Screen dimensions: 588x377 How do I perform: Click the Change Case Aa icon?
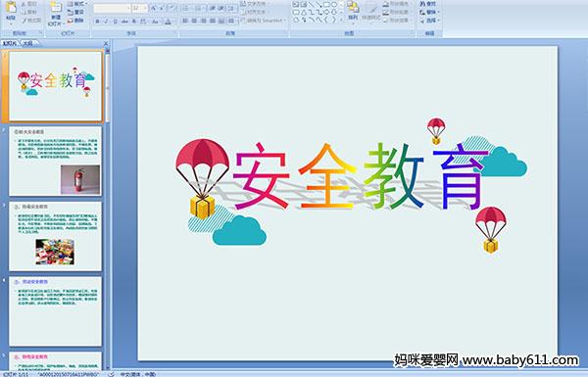click(155, 22)
